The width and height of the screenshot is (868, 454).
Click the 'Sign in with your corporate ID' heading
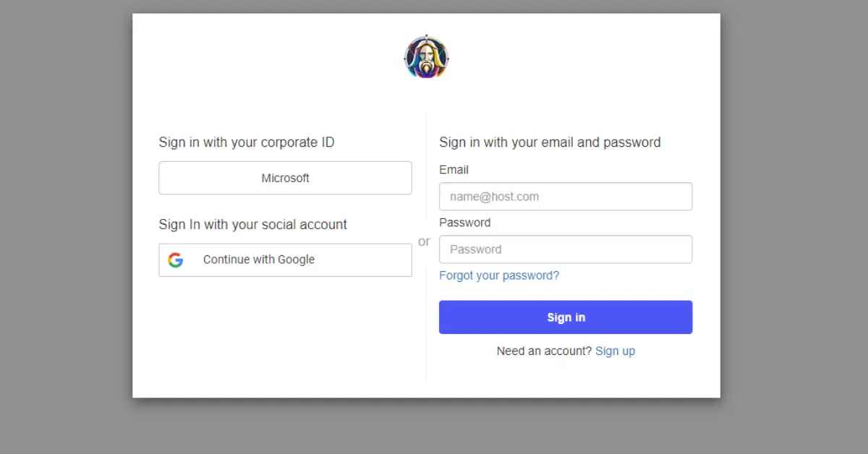click(x=247, y=142)
